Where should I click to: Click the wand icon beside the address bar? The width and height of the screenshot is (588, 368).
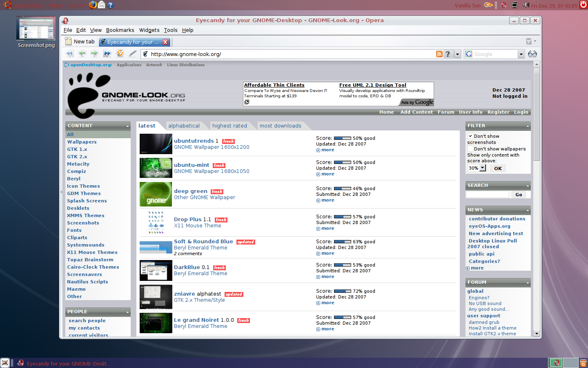(133, 54)
